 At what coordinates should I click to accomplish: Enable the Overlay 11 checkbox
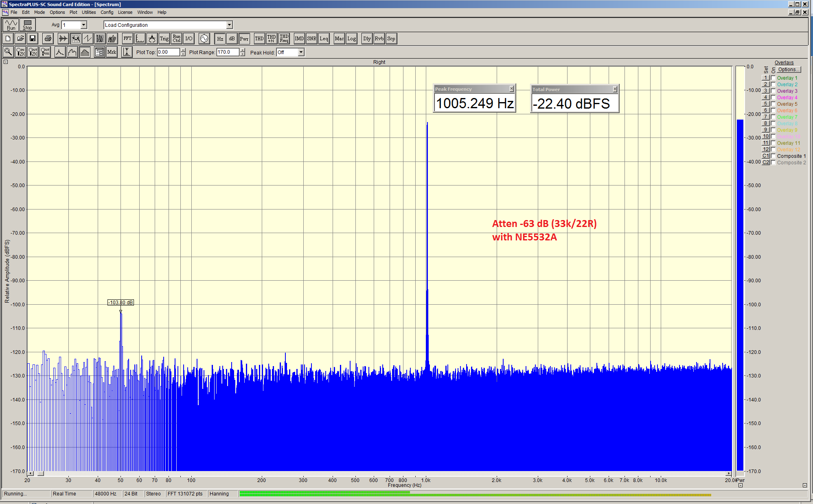[x=773, y=143]
